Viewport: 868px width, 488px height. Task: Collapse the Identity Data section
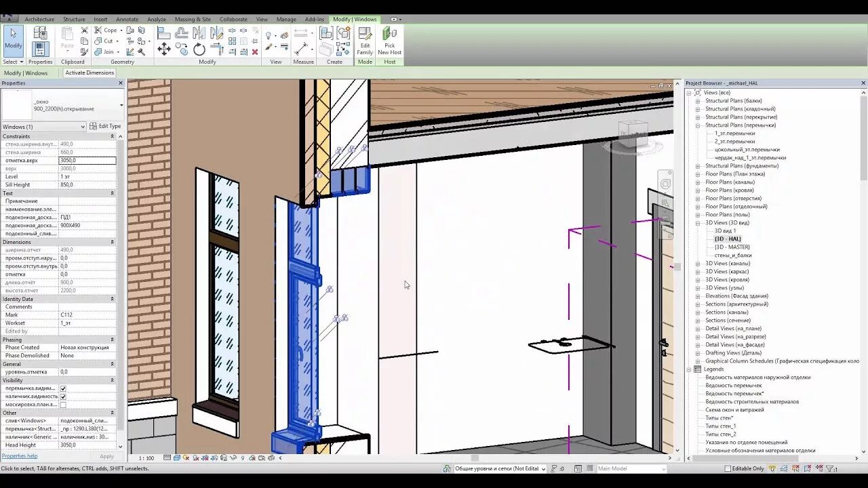113,299
